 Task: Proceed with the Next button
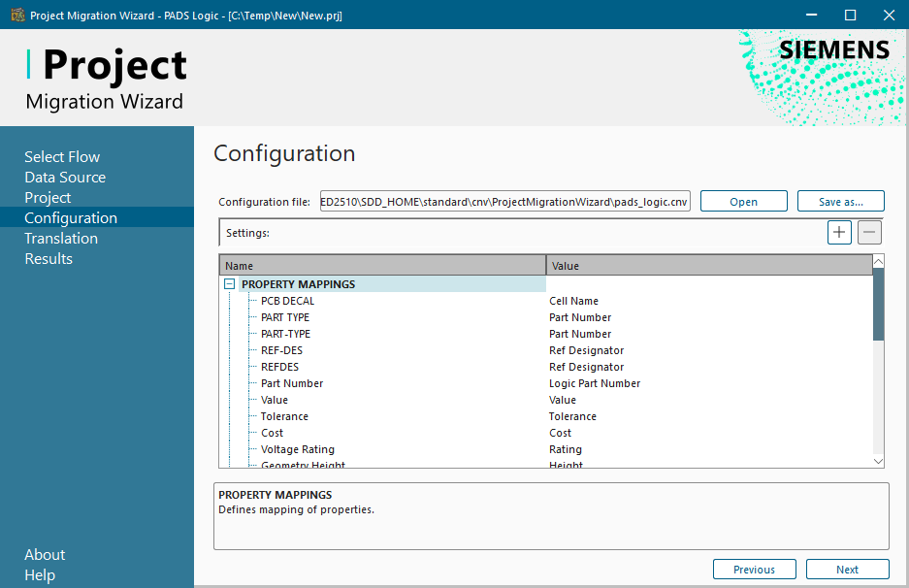pos(847,570)
